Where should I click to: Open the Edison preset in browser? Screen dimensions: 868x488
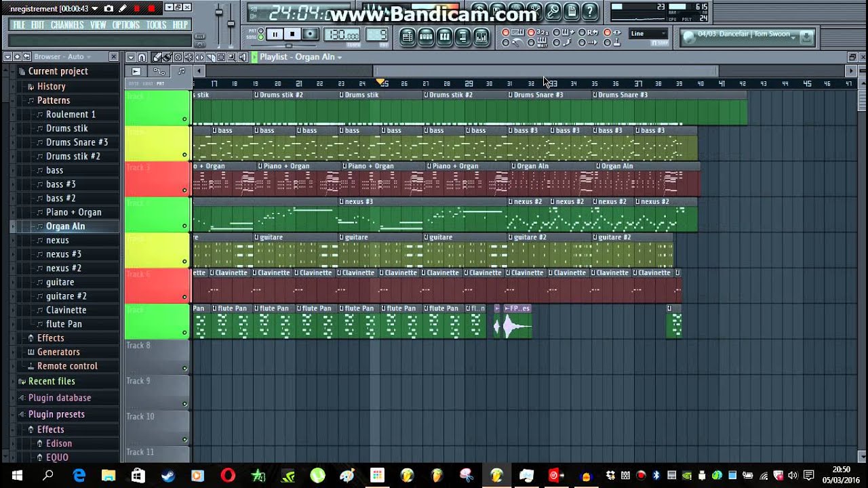[x=59, y=443]
